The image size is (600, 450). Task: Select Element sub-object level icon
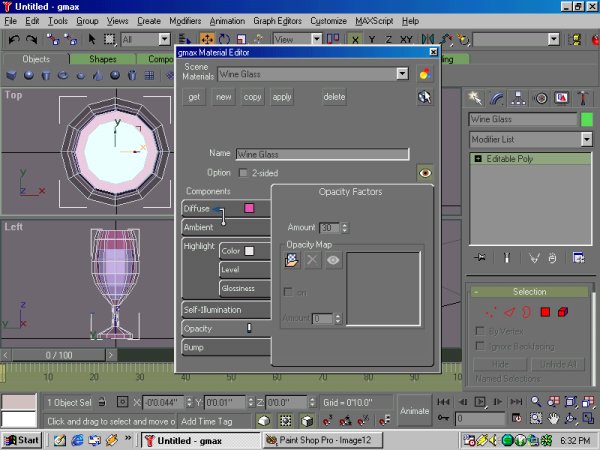pos(563,312)
